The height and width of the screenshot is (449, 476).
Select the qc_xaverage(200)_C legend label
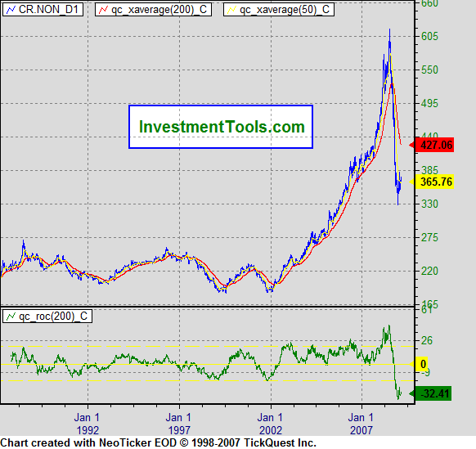coord(159,10)
